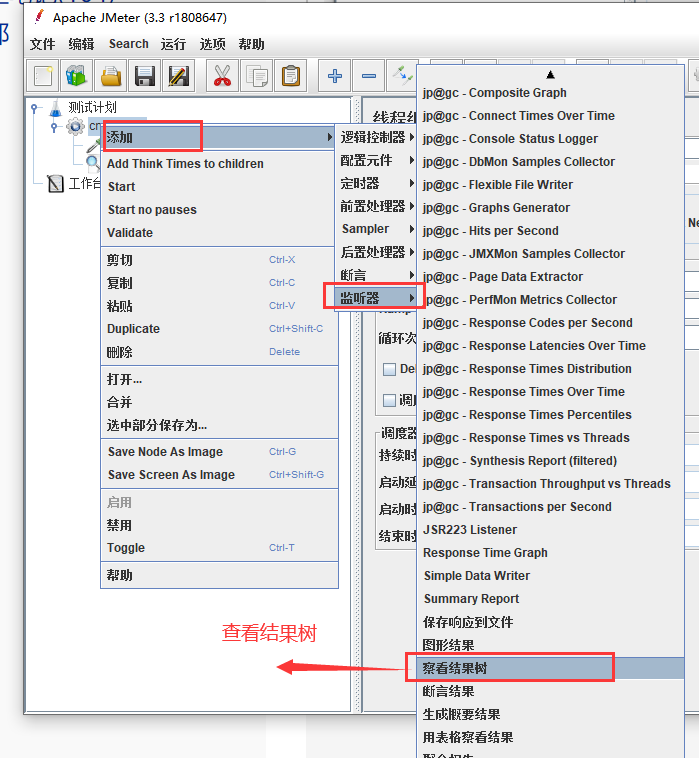Expand the 断言 submenu
The width and height of the screenshot is (699, 758).
376,275
